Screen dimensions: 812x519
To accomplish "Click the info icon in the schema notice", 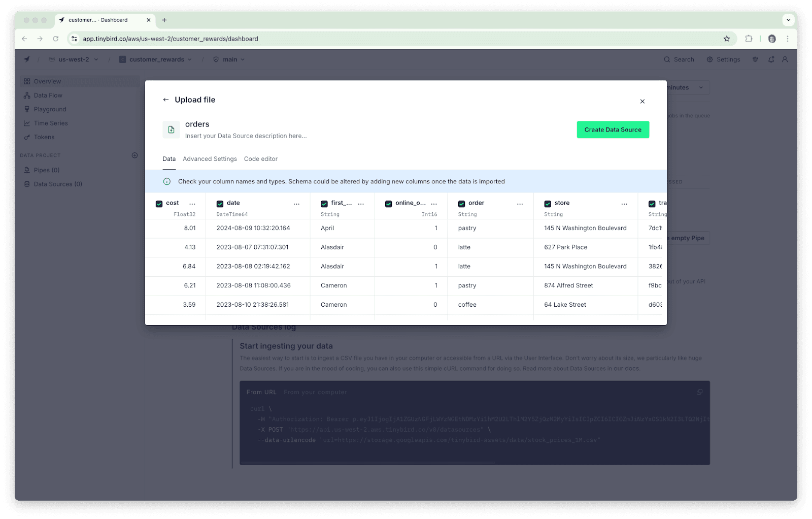I will (x=167, y=182).
